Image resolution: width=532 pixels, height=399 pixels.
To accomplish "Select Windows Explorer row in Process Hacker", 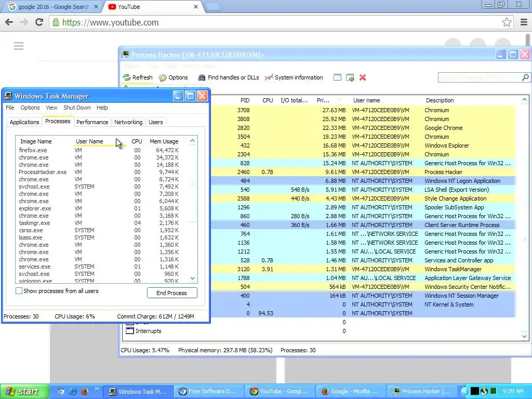I will tap(363, 145).
